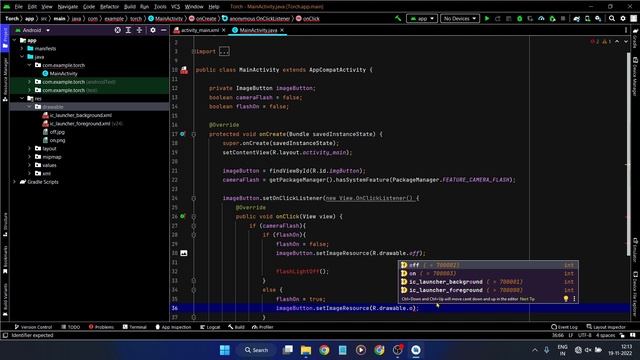Click the green Debug app bug icon
This screenshot has width=640, height=360.
click(x=520, y=18)
